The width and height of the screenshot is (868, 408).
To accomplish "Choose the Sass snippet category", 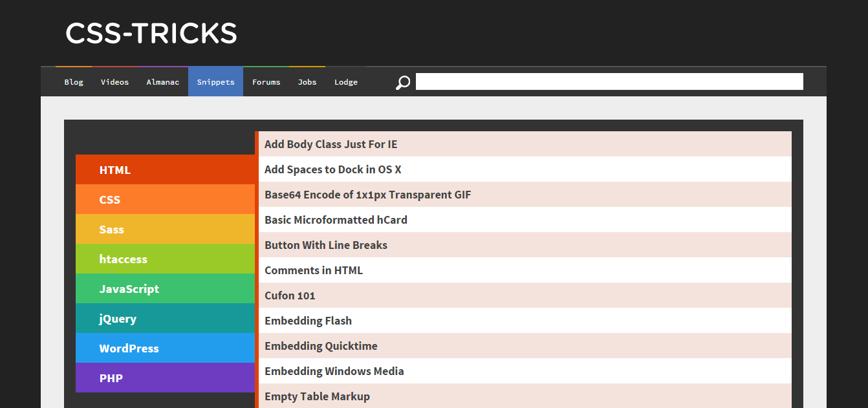I will (165, 229).
